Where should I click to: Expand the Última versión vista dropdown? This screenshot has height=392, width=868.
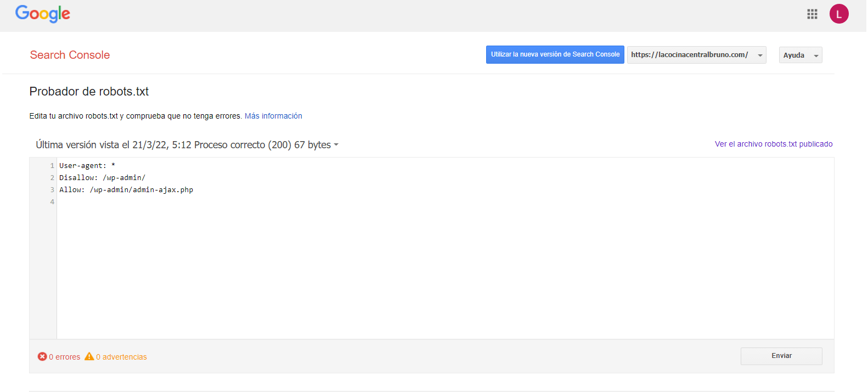coord(187,145)
